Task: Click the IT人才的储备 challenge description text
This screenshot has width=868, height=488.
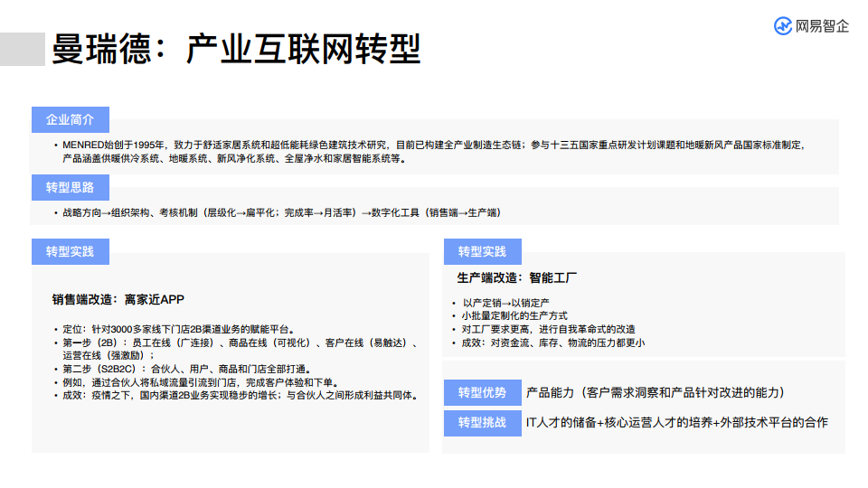Action: [x=676, y=422]
